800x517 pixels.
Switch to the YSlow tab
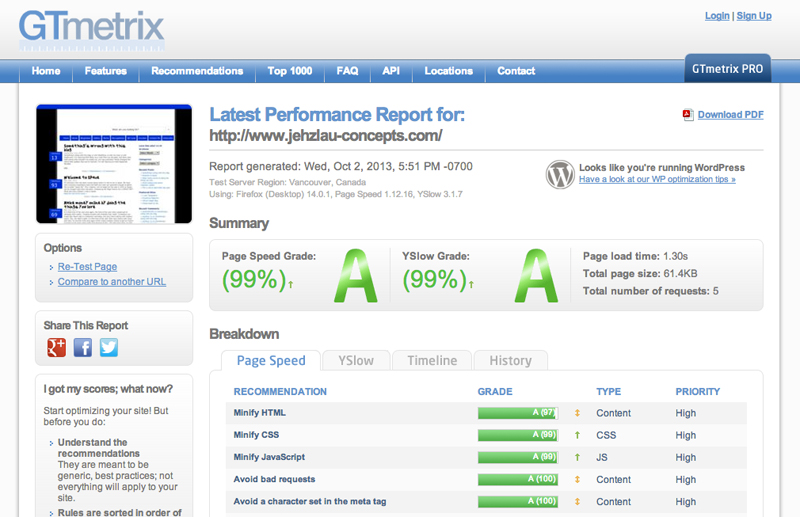tap(356, 361)
